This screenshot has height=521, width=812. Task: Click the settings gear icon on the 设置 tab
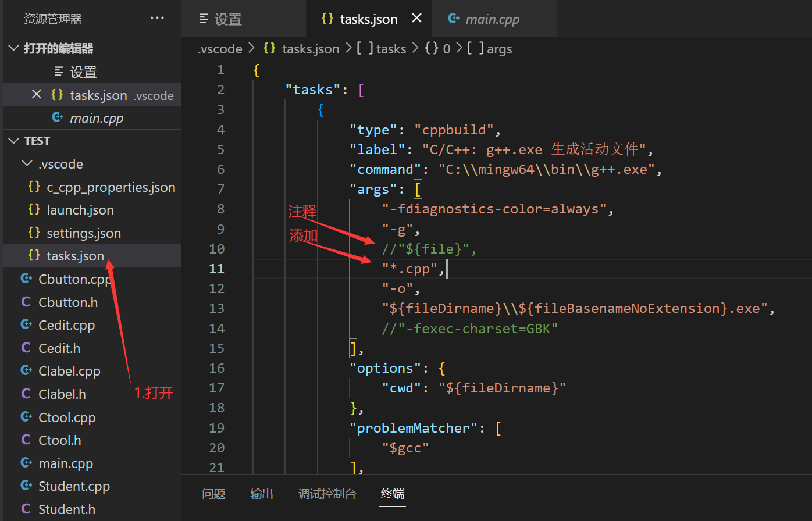pyautogui.click(x=202, y=19)
